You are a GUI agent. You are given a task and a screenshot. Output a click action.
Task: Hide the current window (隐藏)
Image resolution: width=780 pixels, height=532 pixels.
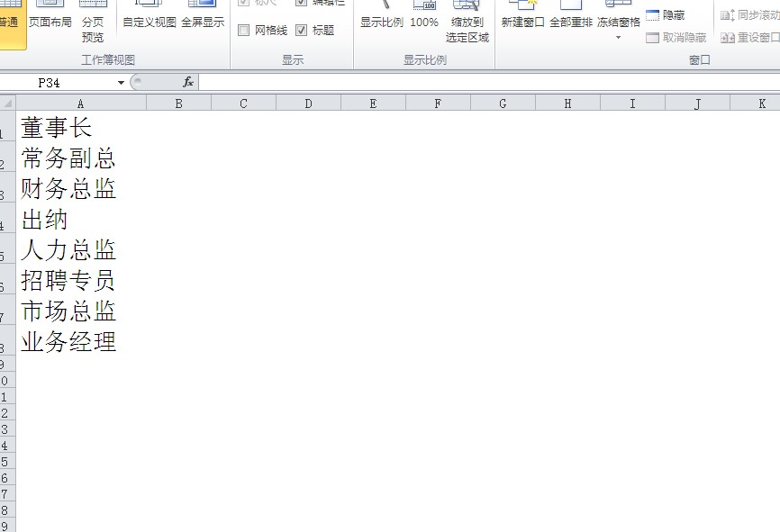pyautogui.click(x=665, y=15)
